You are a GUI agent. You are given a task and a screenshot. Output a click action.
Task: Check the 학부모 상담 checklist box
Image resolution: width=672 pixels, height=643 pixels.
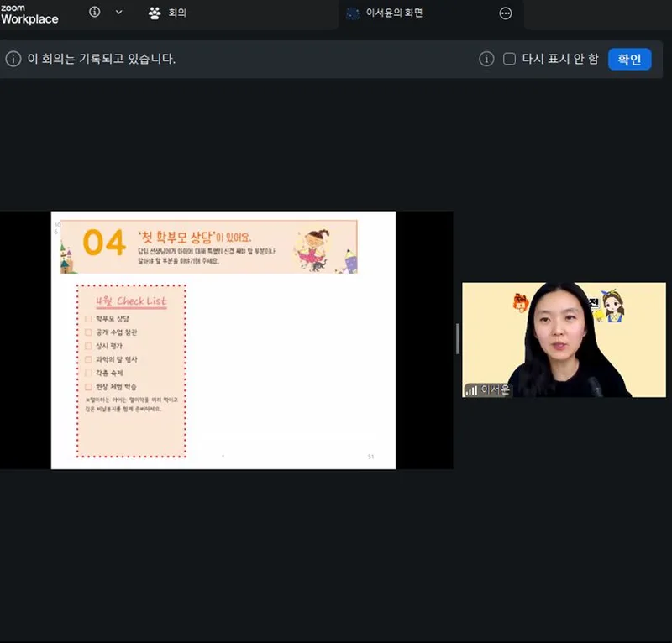click(88, 319)
